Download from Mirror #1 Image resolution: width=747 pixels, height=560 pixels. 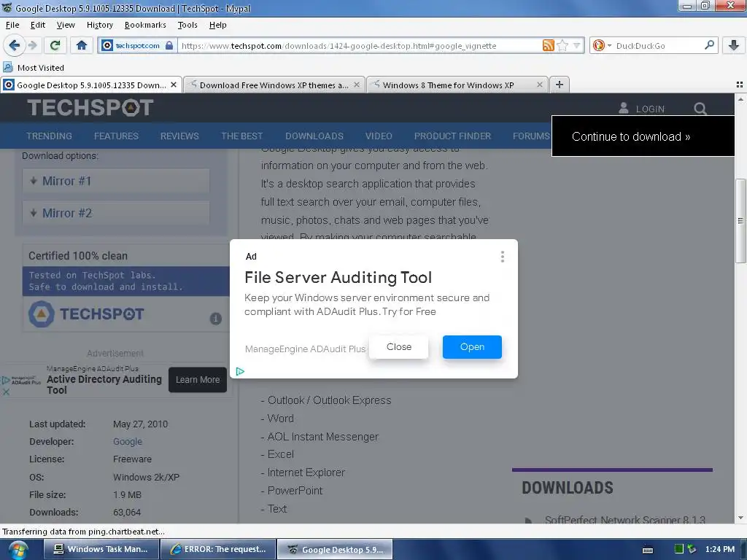[116, 181]
